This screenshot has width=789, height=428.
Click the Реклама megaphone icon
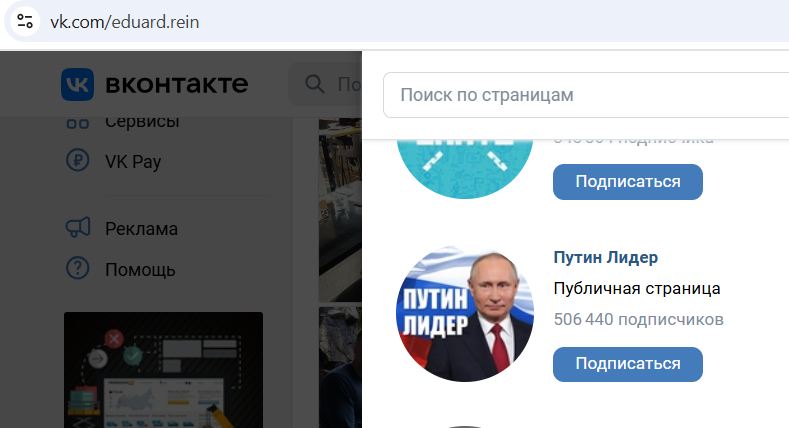tap(77, 227)
